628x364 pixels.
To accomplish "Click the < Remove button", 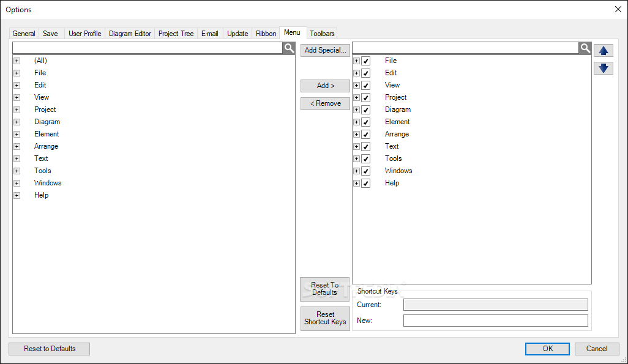I will (325, 103).
